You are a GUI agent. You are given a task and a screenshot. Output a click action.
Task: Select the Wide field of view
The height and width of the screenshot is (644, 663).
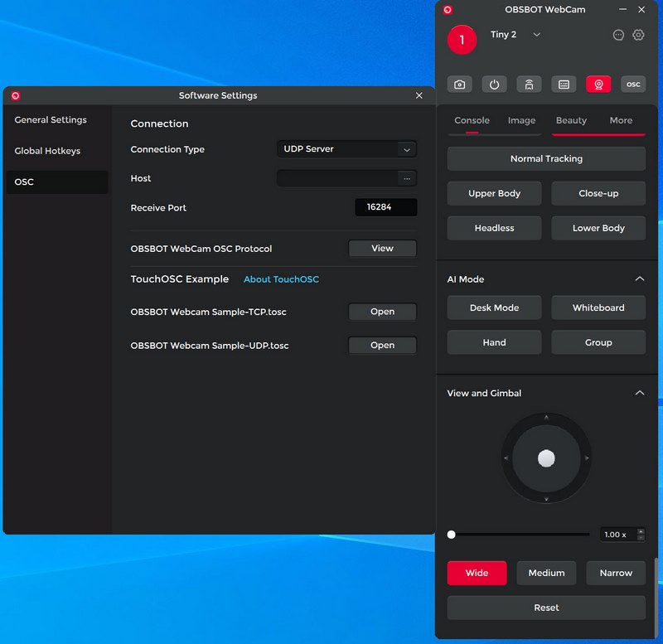coord(477,573)
